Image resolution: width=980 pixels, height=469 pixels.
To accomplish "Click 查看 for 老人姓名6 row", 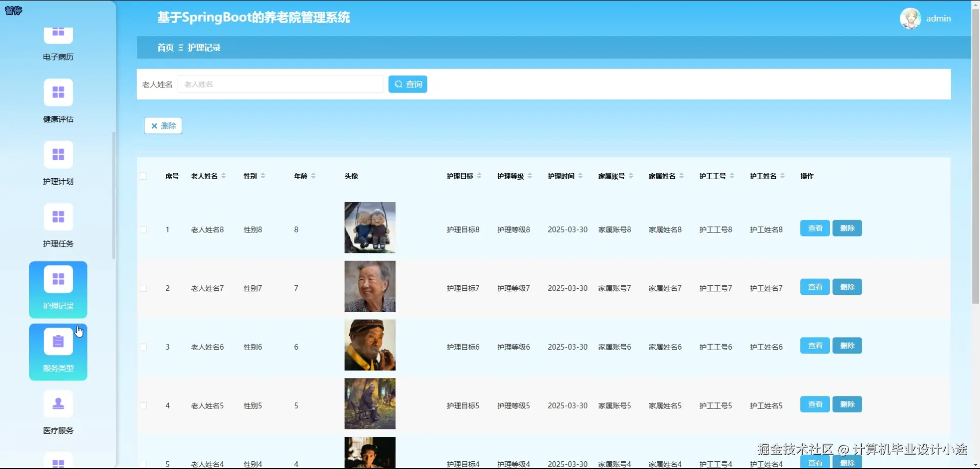I will click(815, 346).
